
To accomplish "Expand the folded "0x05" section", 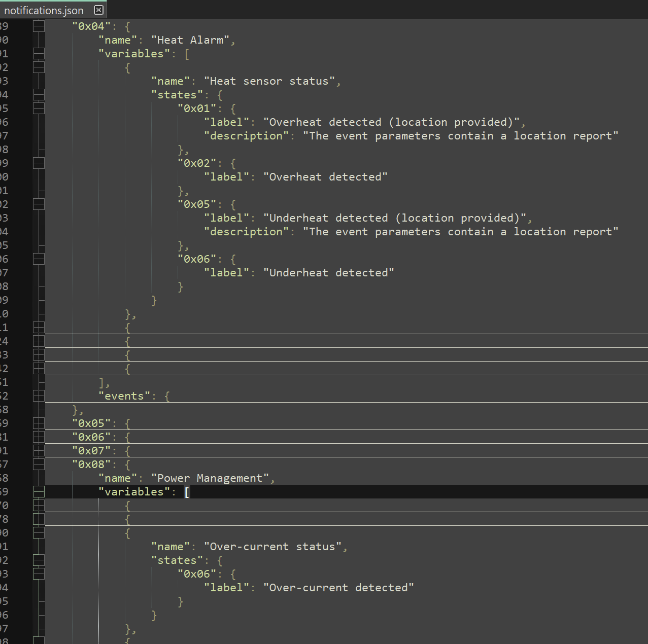I will coord(39,423).
